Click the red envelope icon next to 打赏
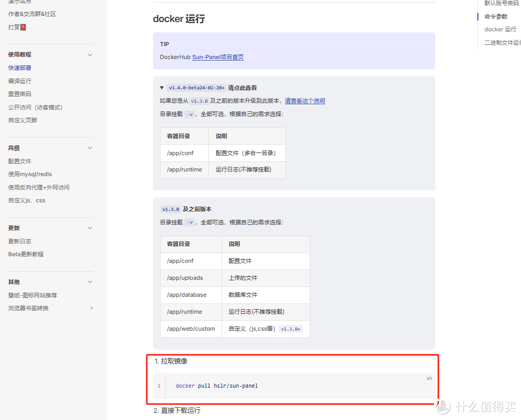Image resolution: width=521 pixels, height=420 pixels. coord(23,27)
